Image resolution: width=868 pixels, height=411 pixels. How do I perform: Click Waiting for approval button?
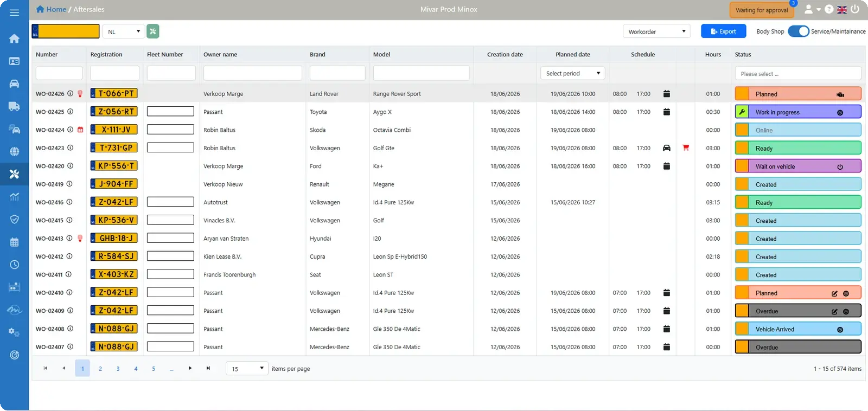[x=761, y=10]
